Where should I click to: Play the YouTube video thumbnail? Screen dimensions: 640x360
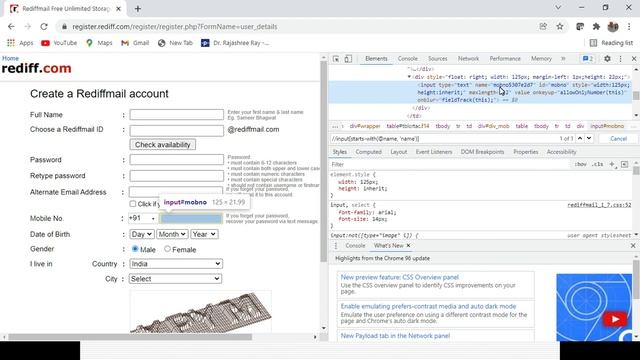tap(615, 319)
